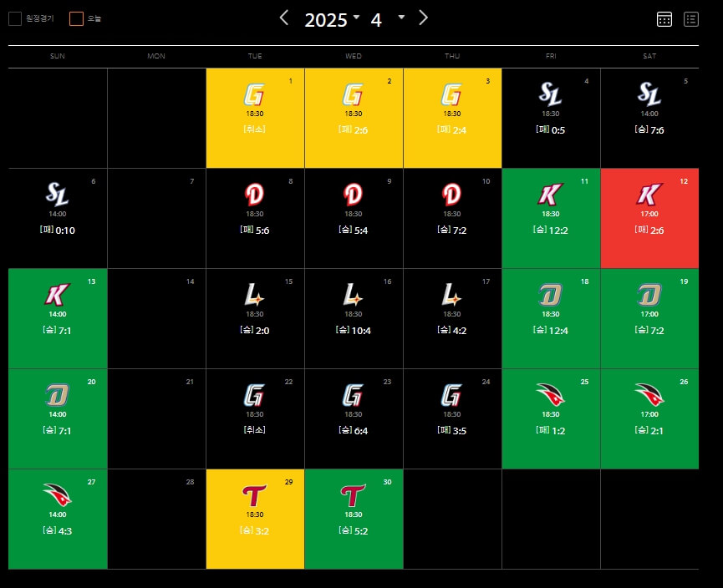Select eagle logo on April 27
The width and height of the screenshot is (723, 588).
pyautogui.click(x=57, y=495)
